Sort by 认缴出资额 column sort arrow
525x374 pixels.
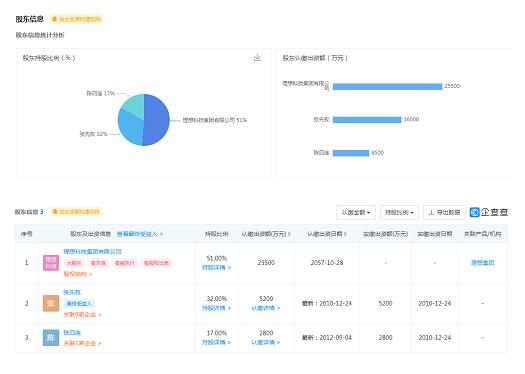click(x=289, y=234)
